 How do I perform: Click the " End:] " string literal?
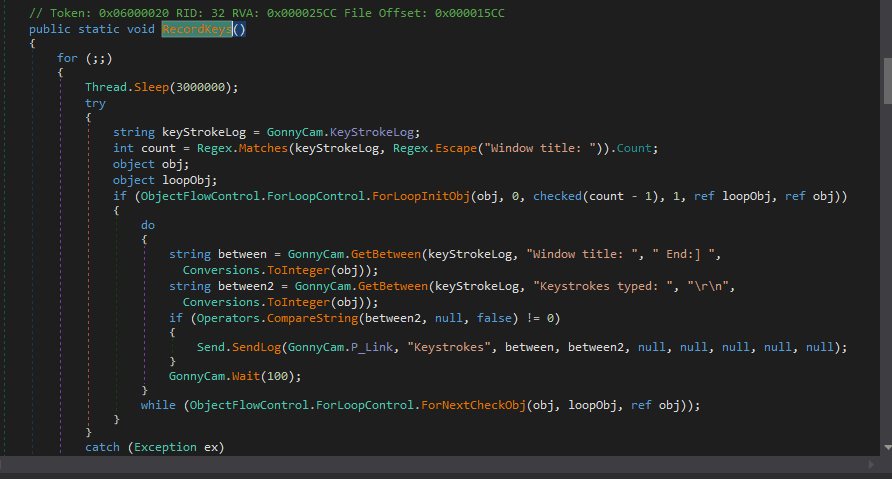(x=683, y=254)
